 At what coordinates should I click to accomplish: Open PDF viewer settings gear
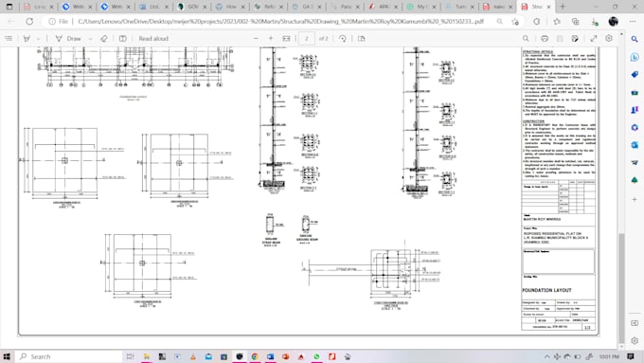click(609, 38)
